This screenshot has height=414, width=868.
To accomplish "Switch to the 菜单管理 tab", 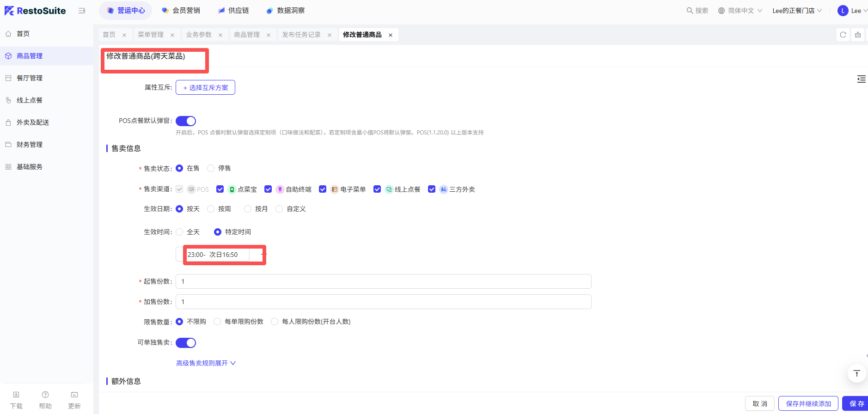I will click(x=151, y=35).
